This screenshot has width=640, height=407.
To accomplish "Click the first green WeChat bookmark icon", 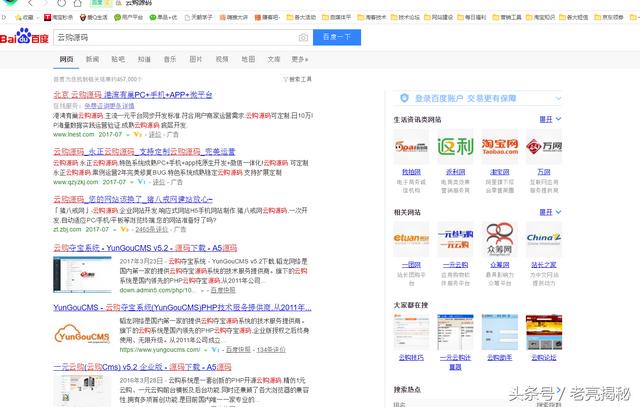I will 118,17.
